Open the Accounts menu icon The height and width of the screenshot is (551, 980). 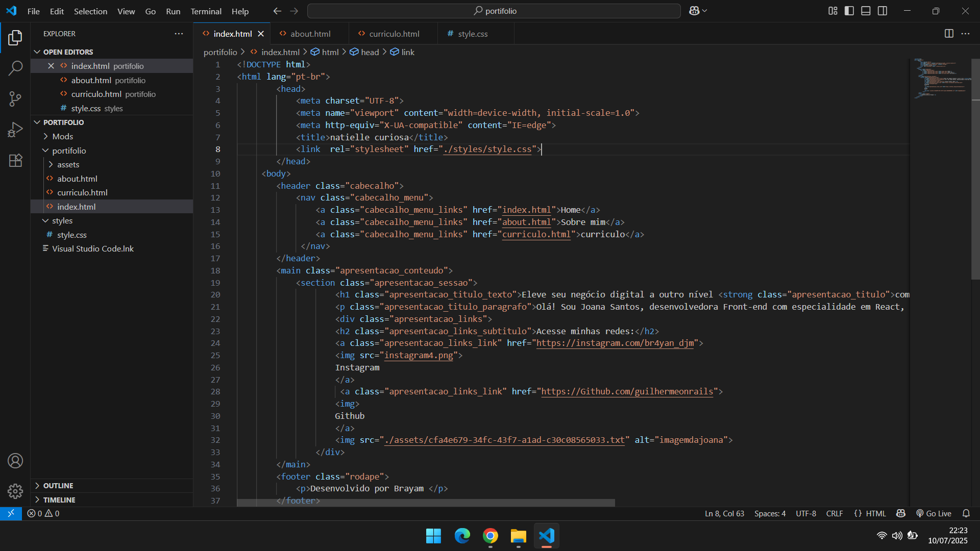click(x=15, y=461)
